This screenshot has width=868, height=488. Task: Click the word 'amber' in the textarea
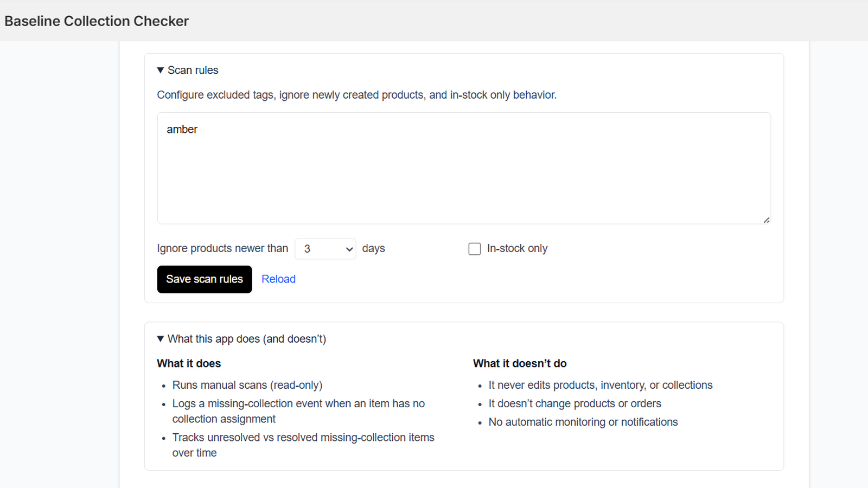pyautogui.click(x=182, y=130)
